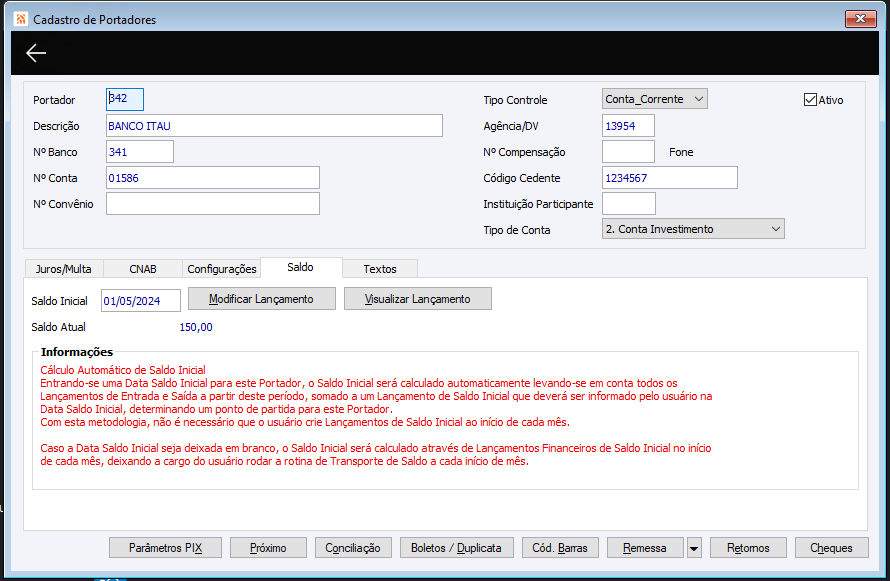
Task: Go to Próximo record
Action: (268, 548)
